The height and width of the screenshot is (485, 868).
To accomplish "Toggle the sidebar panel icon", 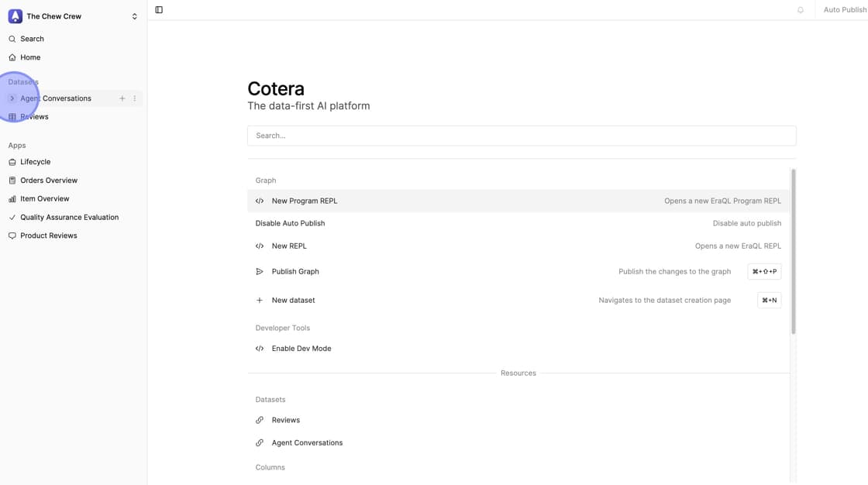I will [159, 10].
